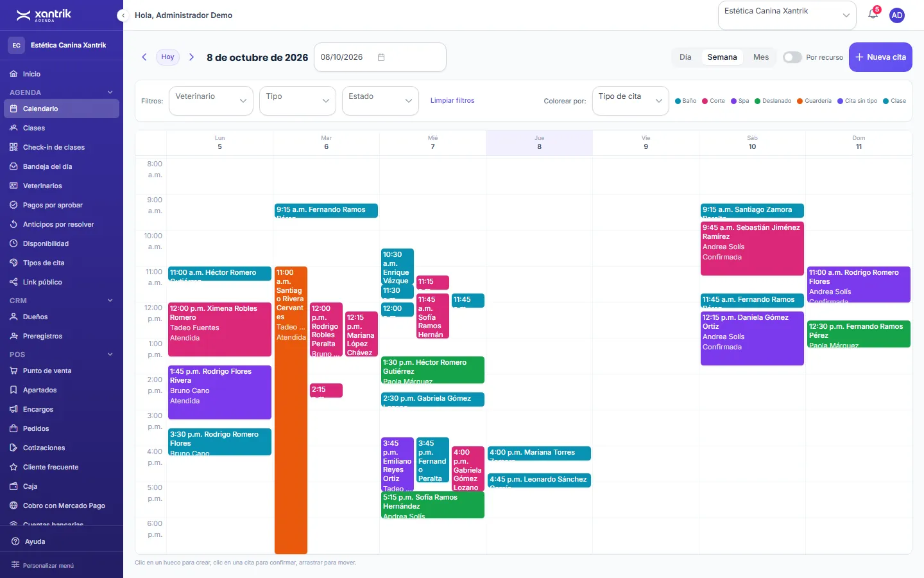Image resolution: width=924 pixels, height=578 pixels.
Task: Toggle the Por recurso switch
Action: coord(792,57)
